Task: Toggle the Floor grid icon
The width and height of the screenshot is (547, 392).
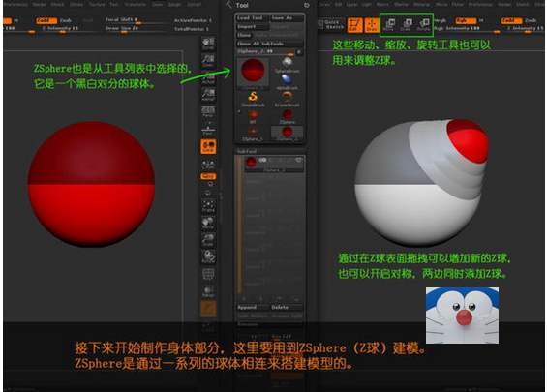Action: click(x=208, y=129)
